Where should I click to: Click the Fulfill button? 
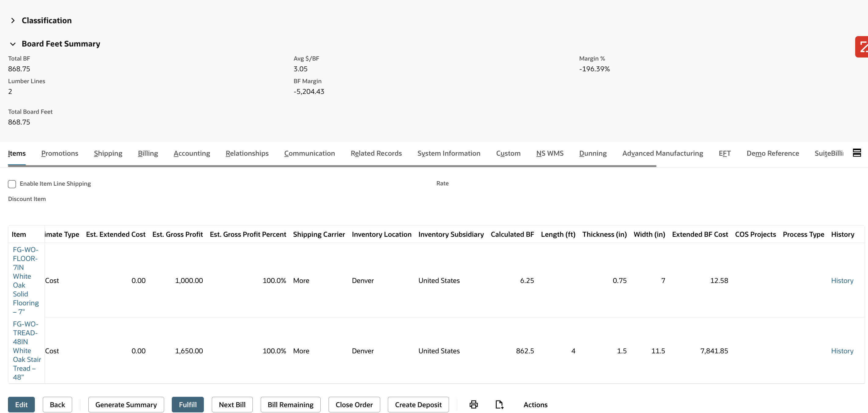(187, 404)
